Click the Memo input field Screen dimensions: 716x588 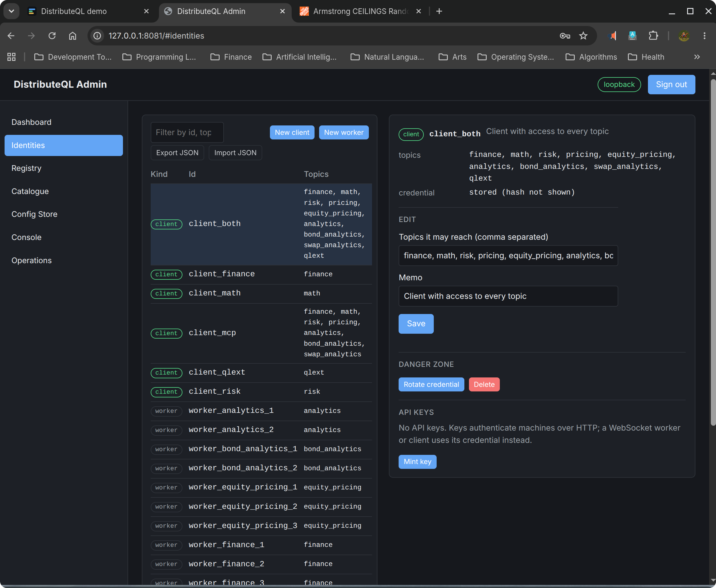(x=508, y=296)
